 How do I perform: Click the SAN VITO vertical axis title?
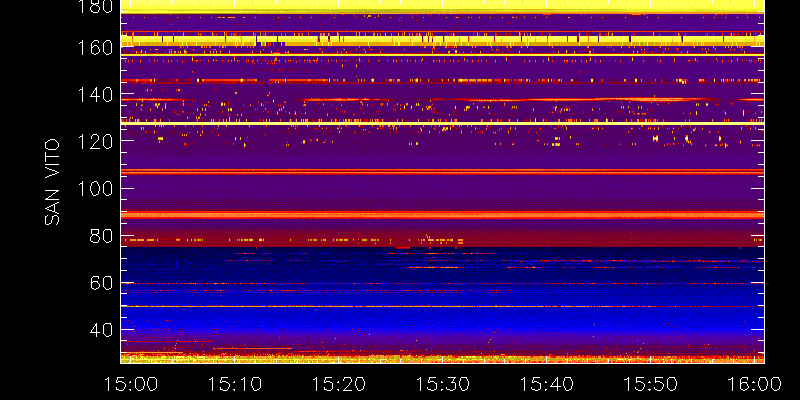coord(53,182)
